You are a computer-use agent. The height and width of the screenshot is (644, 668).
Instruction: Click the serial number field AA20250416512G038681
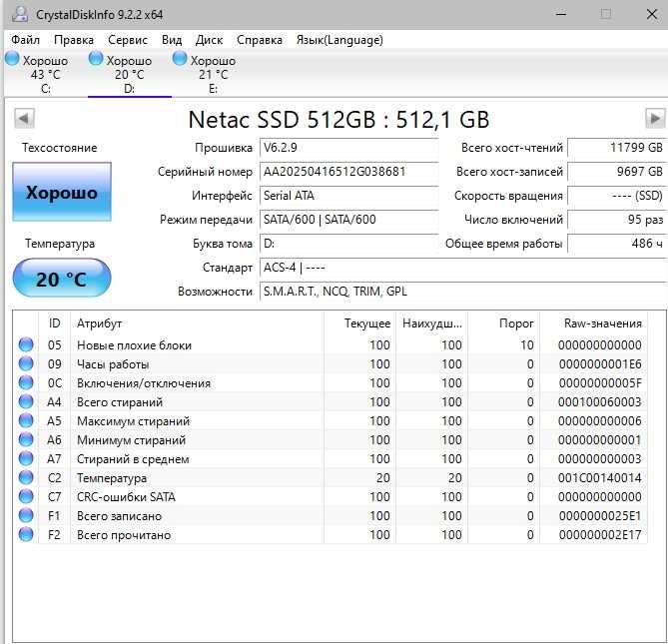(348, 171)
